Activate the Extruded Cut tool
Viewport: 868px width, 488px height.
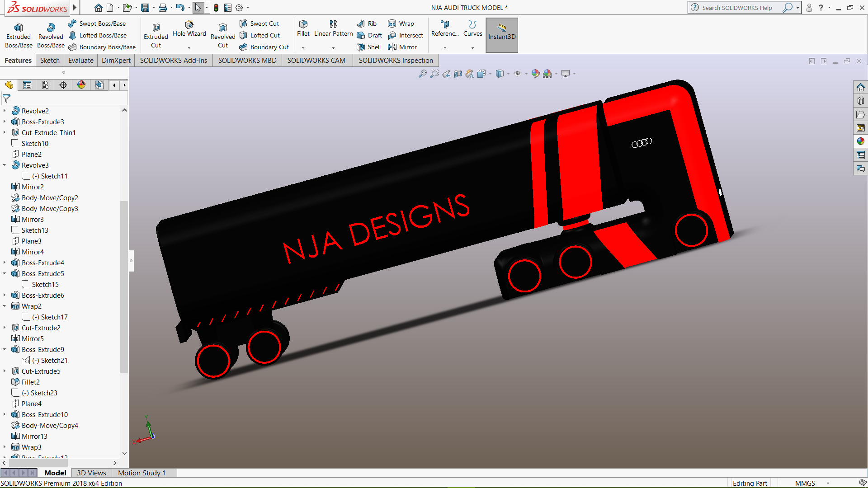[156, 35]
